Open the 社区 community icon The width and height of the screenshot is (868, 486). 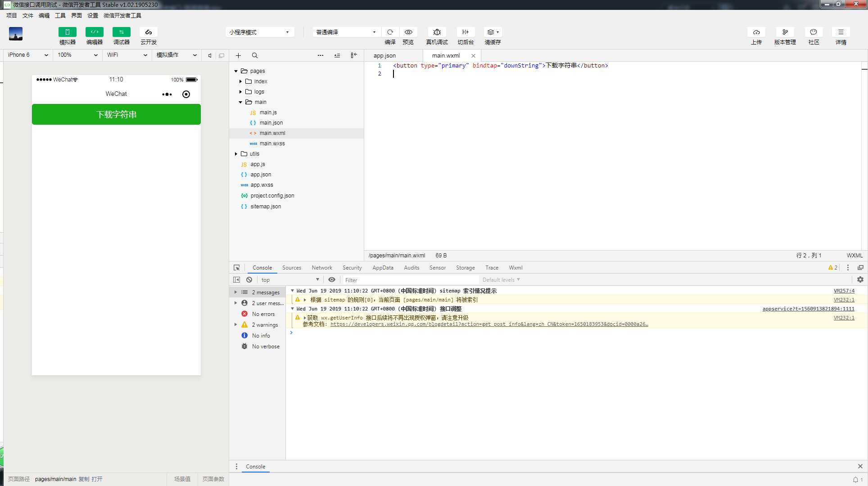[x=814, y=32]
